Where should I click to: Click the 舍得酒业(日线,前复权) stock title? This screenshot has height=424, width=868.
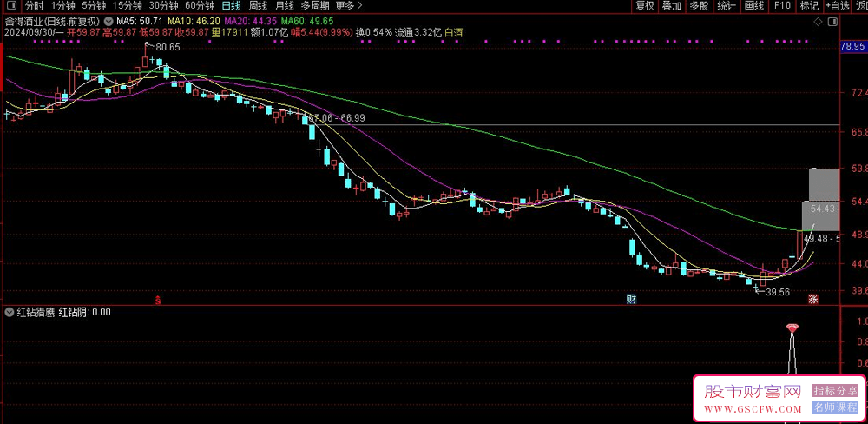(53, 21)
